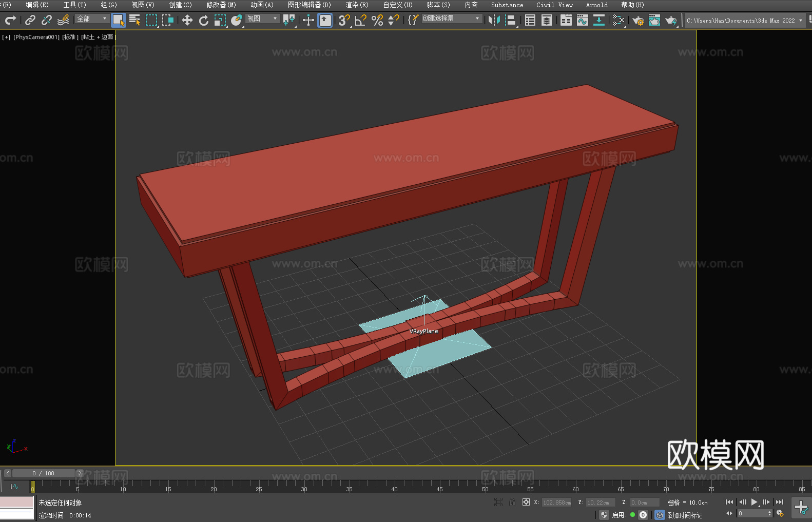Click Select and Manipulate icon
This screenshot has width=812, height=522.
(308, 20)
